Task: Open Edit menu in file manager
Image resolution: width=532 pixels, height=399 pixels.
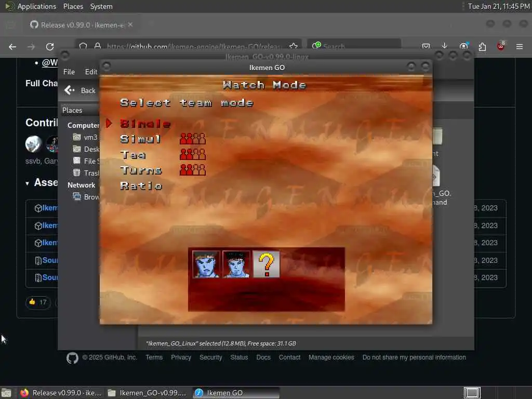Action: coord(91,72)
